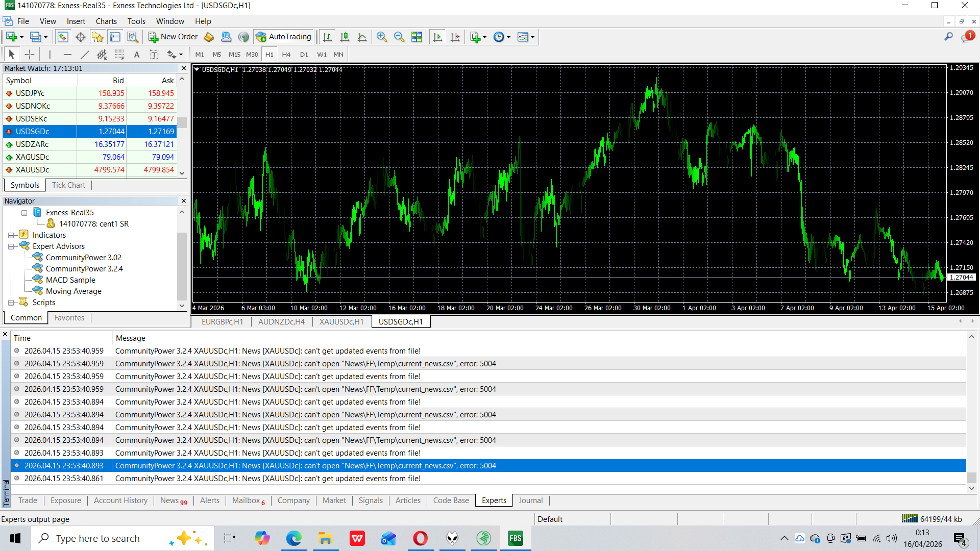Click the Zoom In magnifier icon
The height and width of the screenshot is (551, 980).
tap(381, 37)
